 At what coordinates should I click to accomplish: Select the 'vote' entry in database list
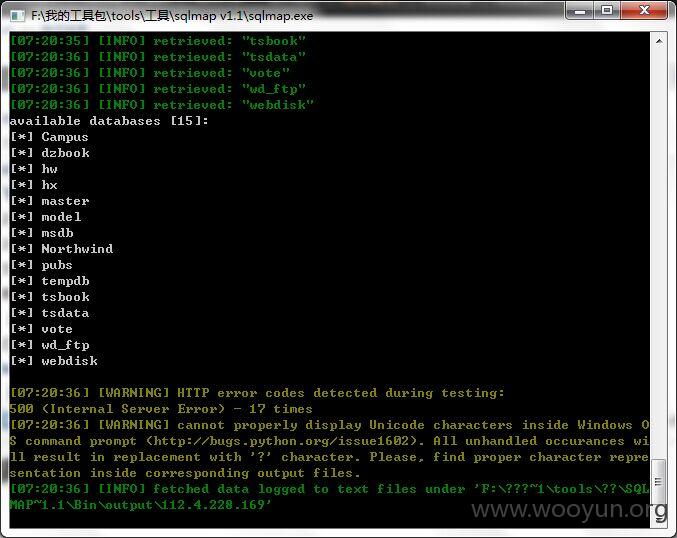coord(57,329)
